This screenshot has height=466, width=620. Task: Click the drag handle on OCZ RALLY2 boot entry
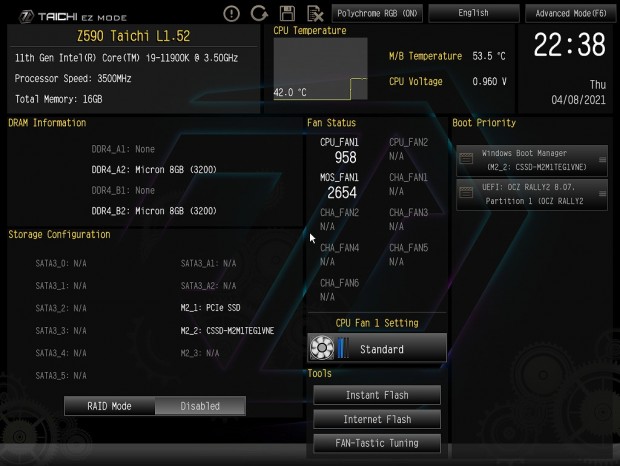(602, 194)
